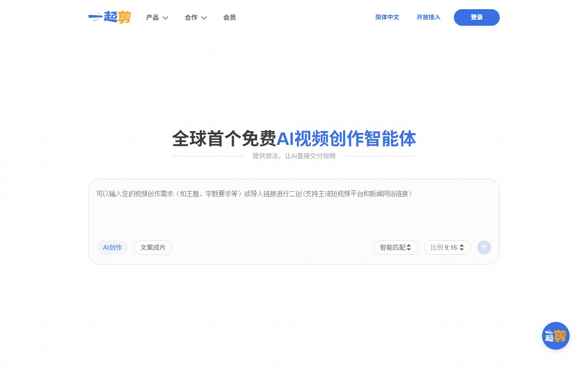Click the floating 一起剪 badge at bottom right
The image size is (588, 368).
click(556, 336)
